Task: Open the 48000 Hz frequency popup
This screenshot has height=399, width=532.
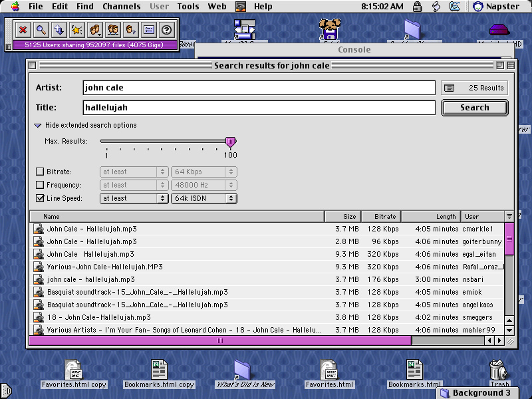Action: click(x=204, y=185)
